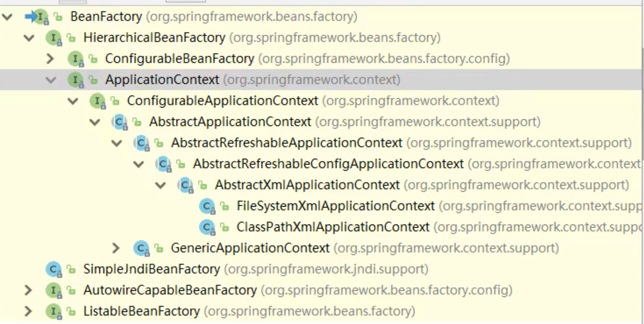The image size is (644, 324).
Task: Expand the AutowireCapableBeanFactory node
Action: point(28,290)
